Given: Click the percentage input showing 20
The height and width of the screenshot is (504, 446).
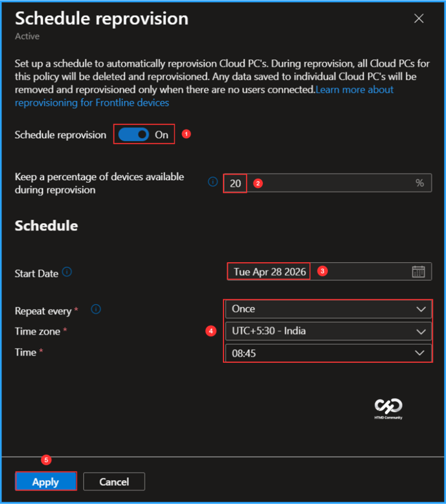Looking at the screenshot, I should 235,183.
